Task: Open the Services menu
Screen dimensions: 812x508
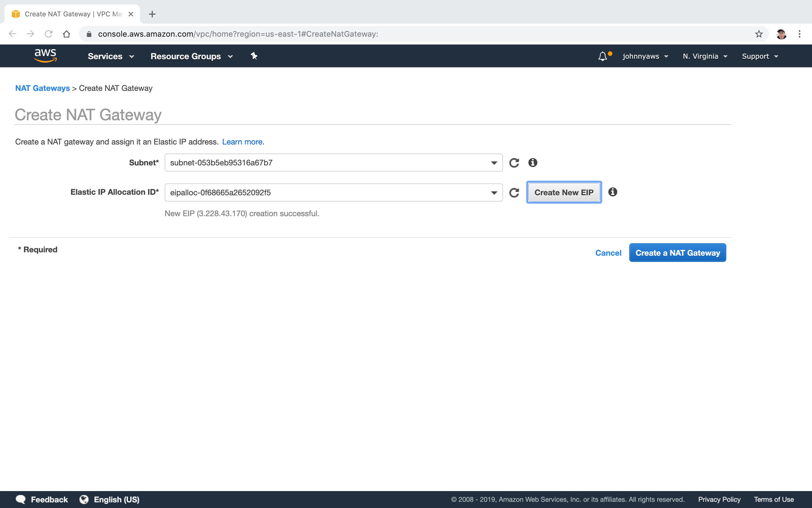Action: tap(111, 56)
